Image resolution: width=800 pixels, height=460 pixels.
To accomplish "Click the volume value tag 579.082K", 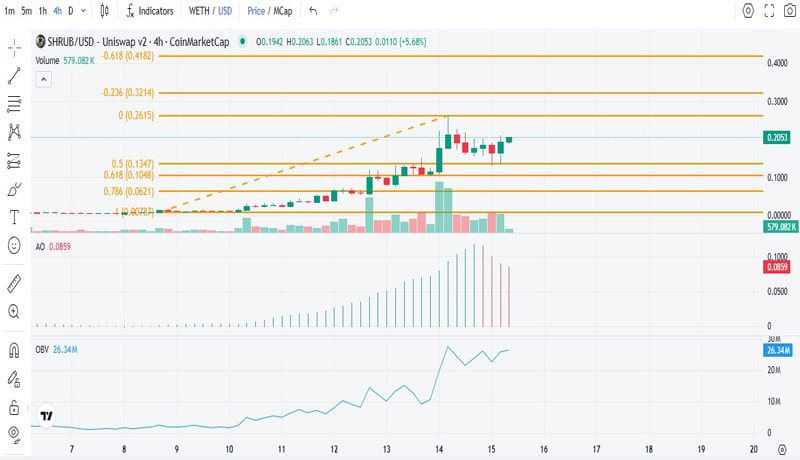I will [x=781, y=226].
